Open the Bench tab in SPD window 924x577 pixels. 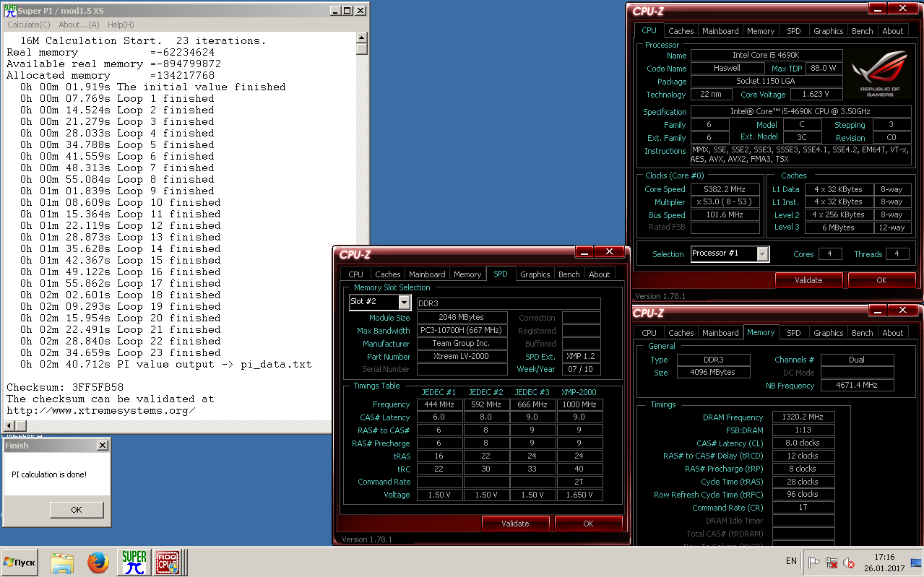569,274
